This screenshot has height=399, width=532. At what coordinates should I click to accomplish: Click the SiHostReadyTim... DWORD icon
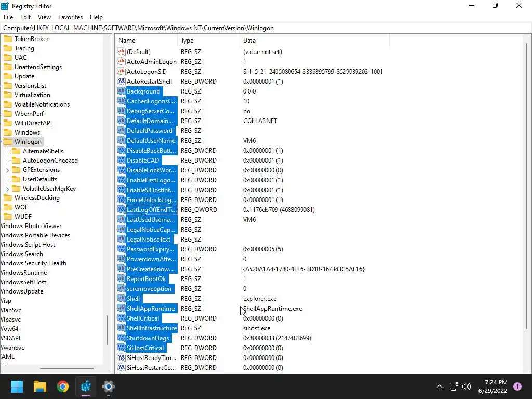coord(122,357)
